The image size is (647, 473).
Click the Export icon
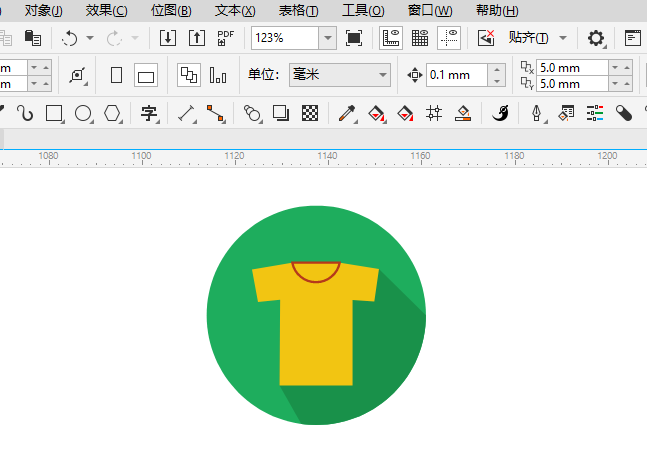coord(197,38)
